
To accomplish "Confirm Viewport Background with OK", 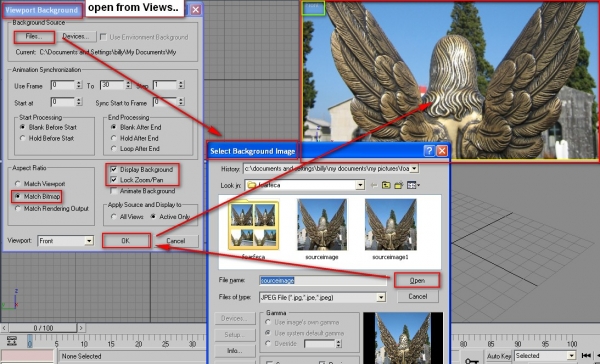I will (x=126, y=241).
